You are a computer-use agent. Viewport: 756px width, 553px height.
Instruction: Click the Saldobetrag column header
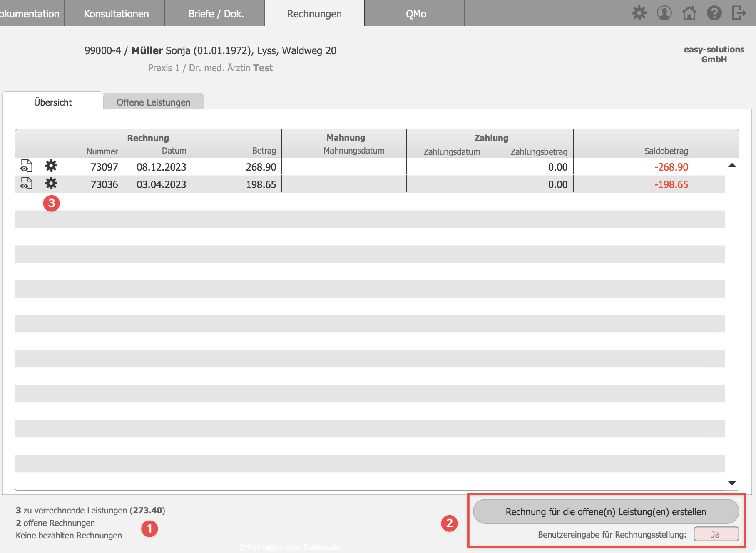(666, 151)
